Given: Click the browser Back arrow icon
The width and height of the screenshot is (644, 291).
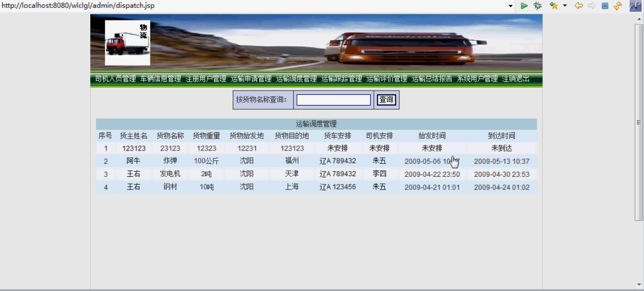Looking at the screenshot, I should [579, 6].
